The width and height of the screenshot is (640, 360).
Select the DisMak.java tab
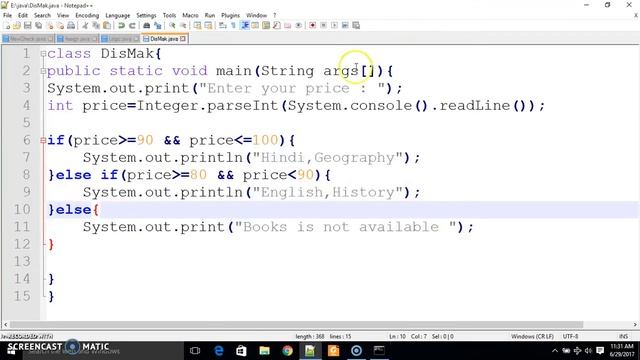point(164,39)
